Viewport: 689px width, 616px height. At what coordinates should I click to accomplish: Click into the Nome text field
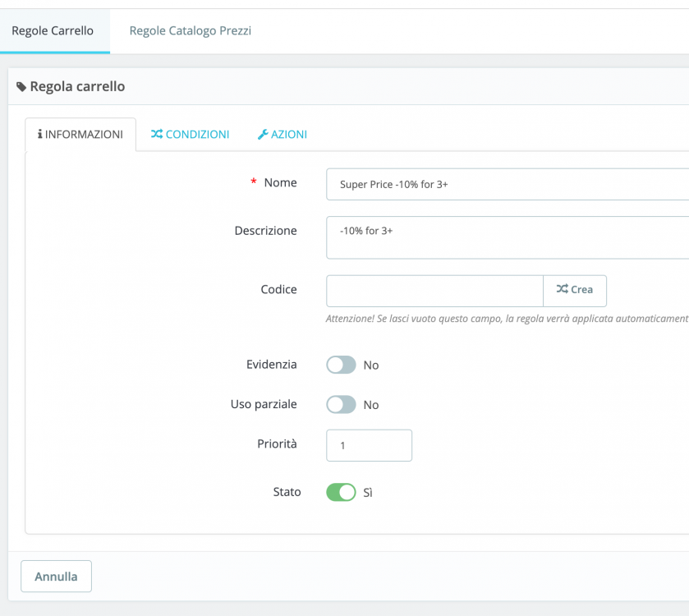tap(507, 184)
